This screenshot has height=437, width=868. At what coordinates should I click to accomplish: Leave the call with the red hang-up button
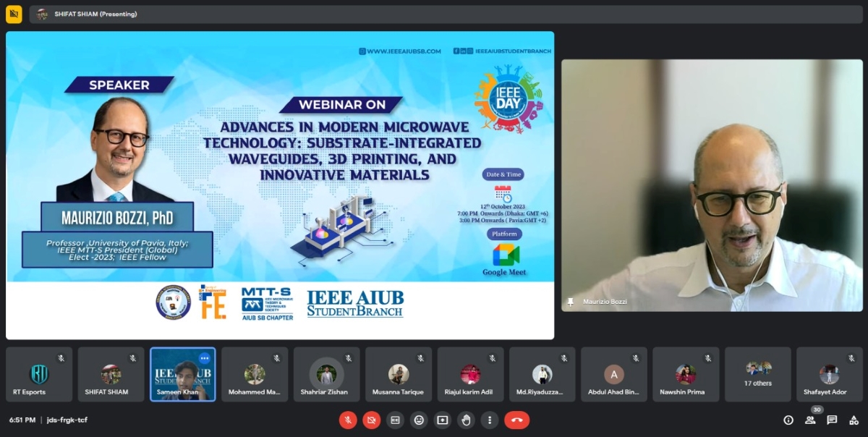pos(516,420)
